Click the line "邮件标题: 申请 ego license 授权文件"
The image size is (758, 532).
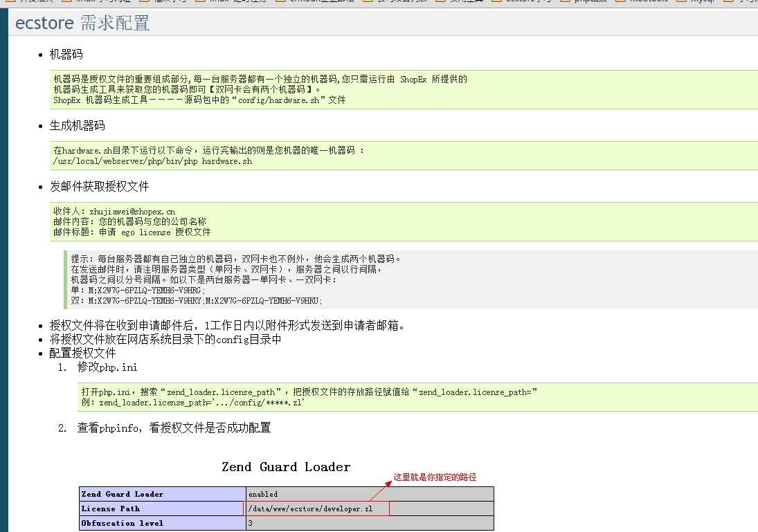[132, 232]
